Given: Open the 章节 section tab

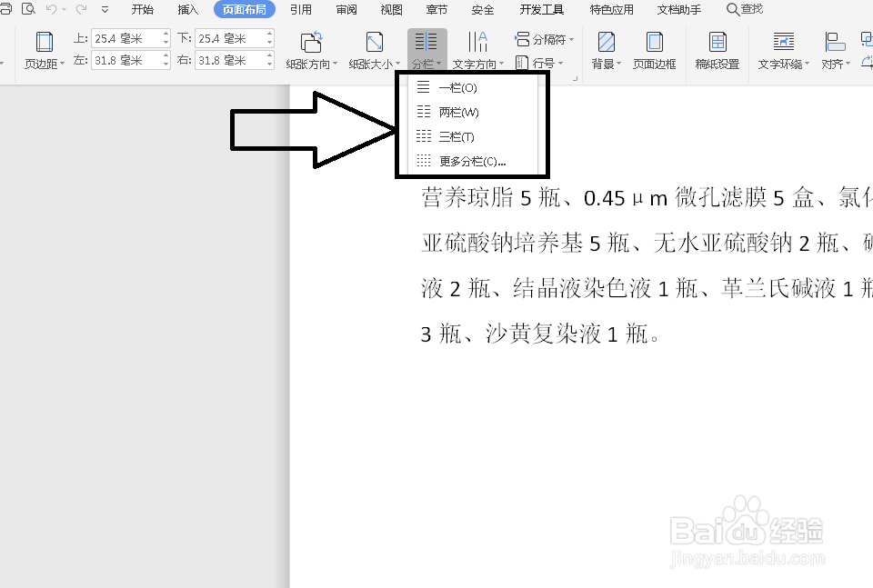Looking at the screenshot, I should (436, 10).
